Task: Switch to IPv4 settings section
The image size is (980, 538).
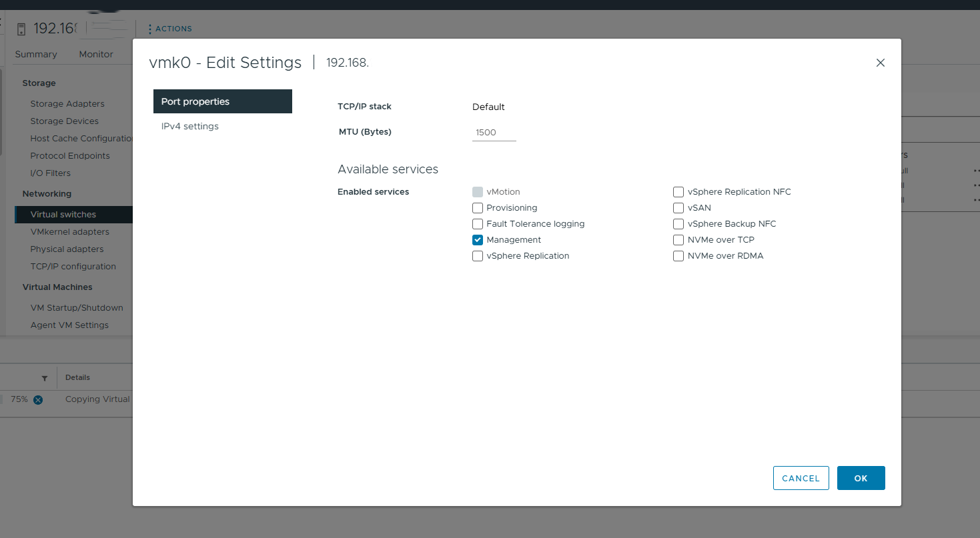Action: click(x=190, y=127)
